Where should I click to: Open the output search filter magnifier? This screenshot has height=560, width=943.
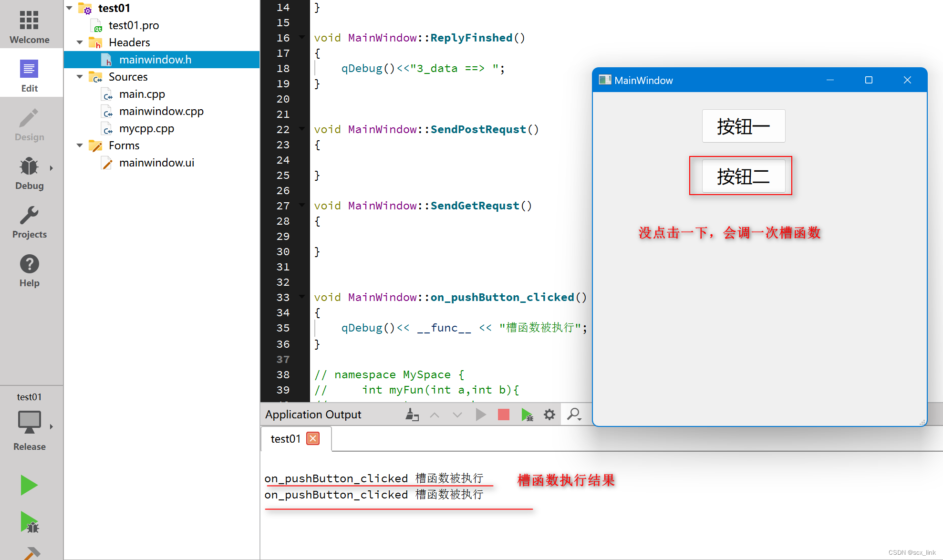tap(574, 415)
